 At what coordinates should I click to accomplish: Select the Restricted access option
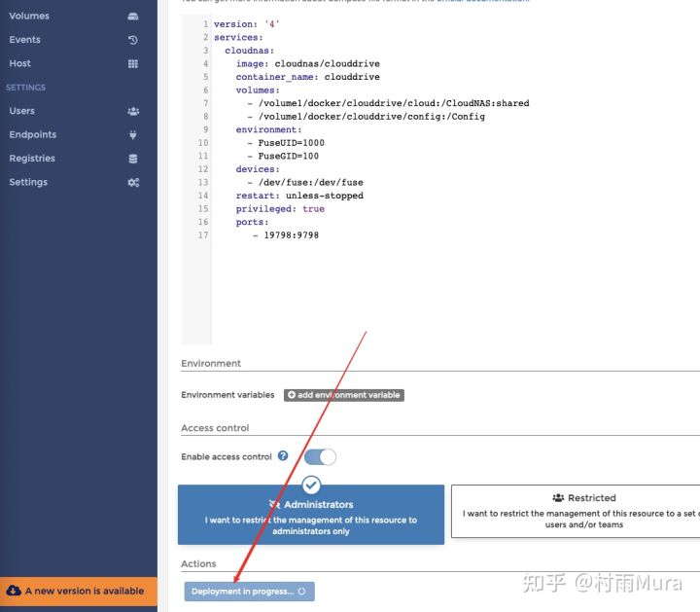[576, 512]
